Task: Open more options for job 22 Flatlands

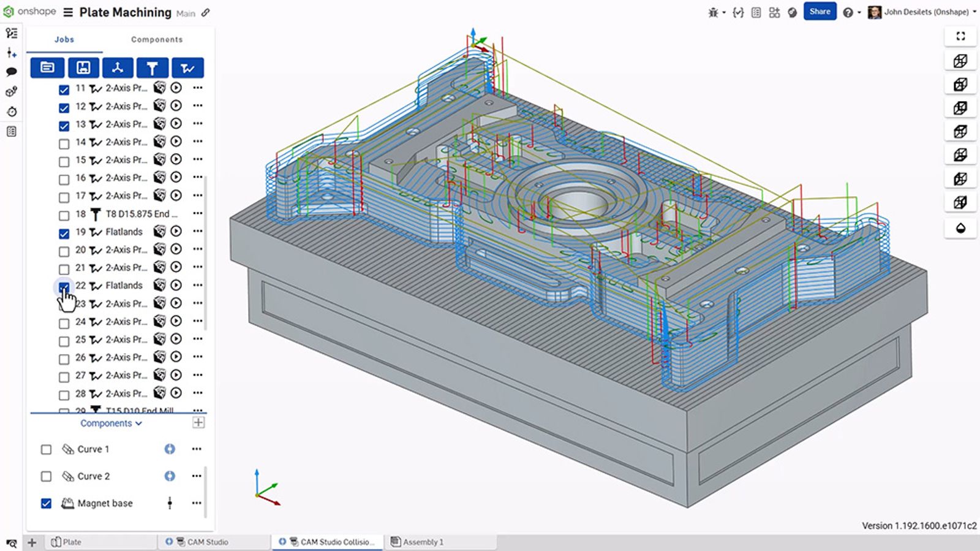Action: [197, 285]
